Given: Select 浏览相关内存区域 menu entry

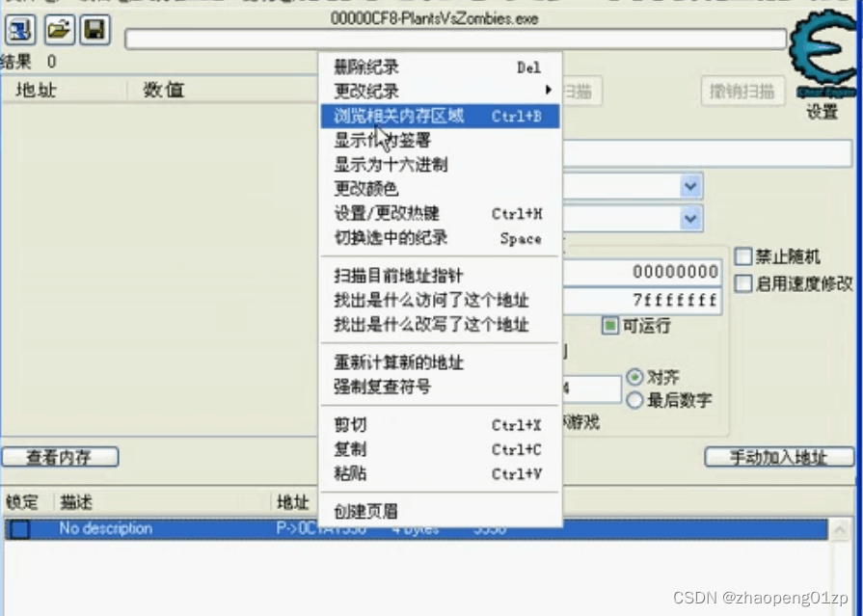Looking at the screenshot, I should [440, 116].
